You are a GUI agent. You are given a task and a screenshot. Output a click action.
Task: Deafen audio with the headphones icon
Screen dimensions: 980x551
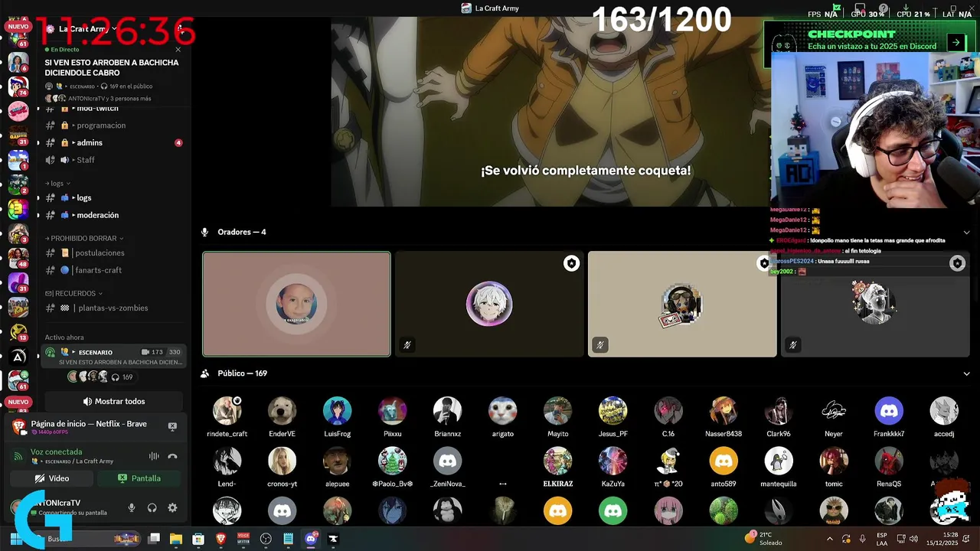click(x=152, y=507)
